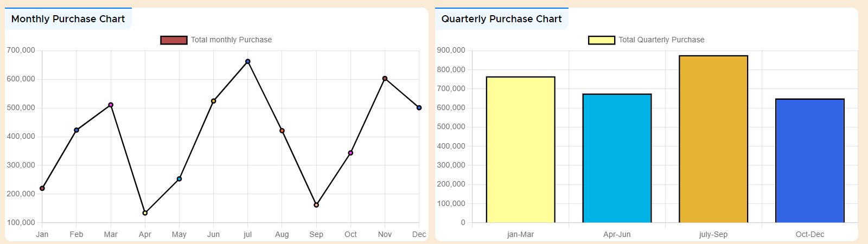Click the July data point on line chart
This screenshot has width=868, height=244.
click(x=248, y=62)
